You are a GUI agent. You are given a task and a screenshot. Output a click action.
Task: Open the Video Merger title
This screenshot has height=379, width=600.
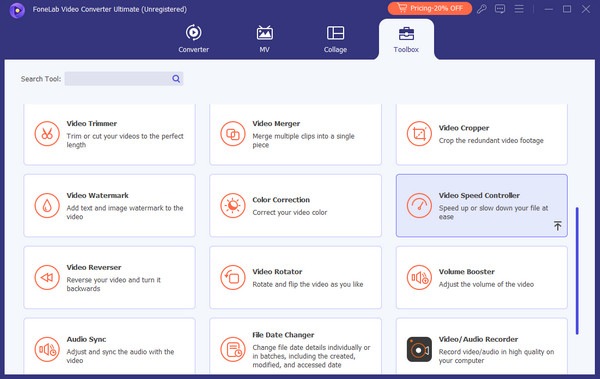pyautogui.click(x=276, y=123)
